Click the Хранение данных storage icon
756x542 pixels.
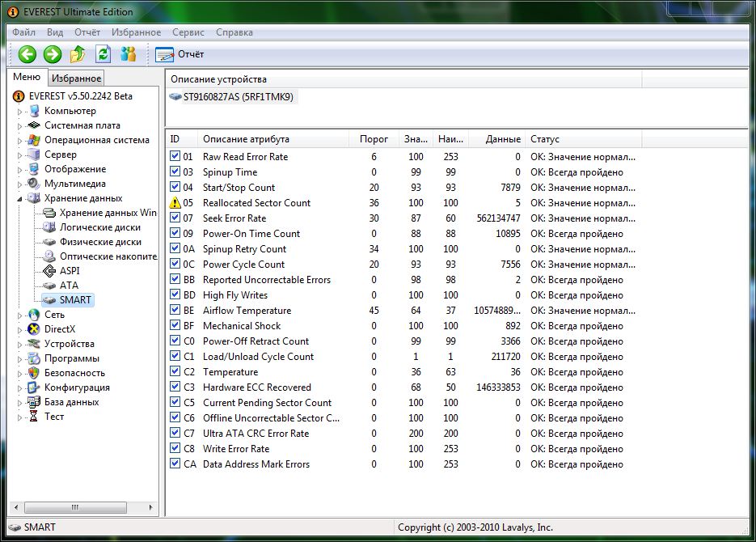(34, 197)
